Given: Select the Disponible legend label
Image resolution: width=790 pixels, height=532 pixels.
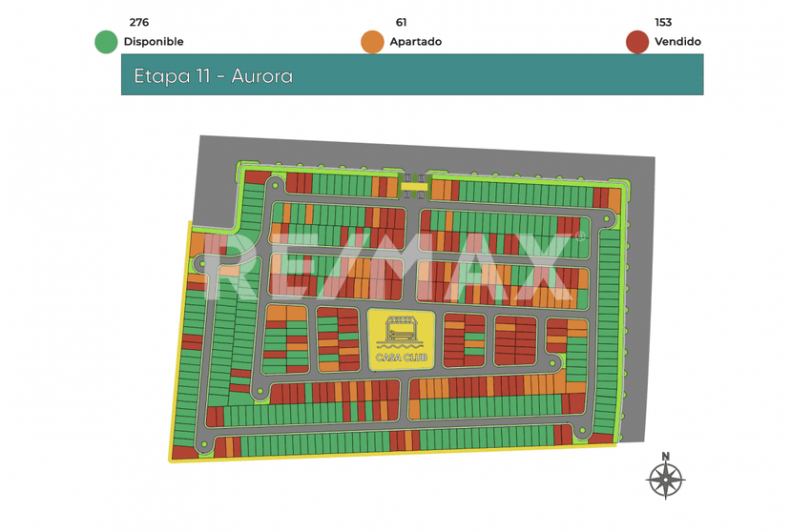Looking at the screenshot, I should coord(154,42).
